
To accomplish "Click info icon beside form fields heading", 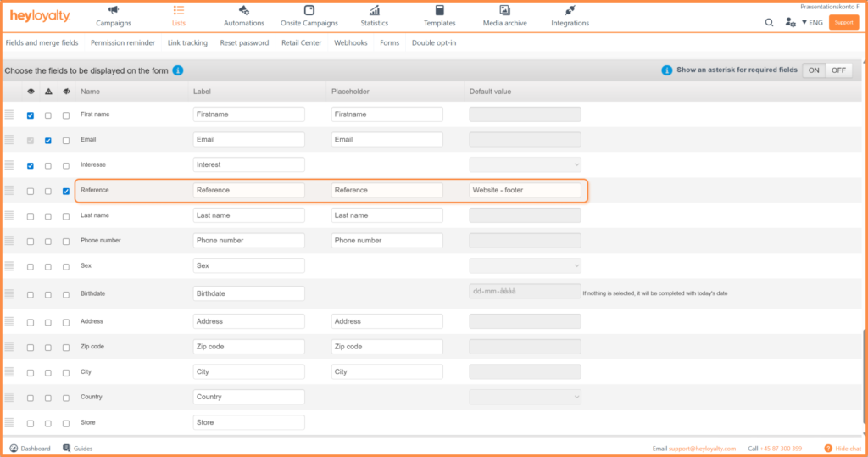I will click(x=178, y=70).
